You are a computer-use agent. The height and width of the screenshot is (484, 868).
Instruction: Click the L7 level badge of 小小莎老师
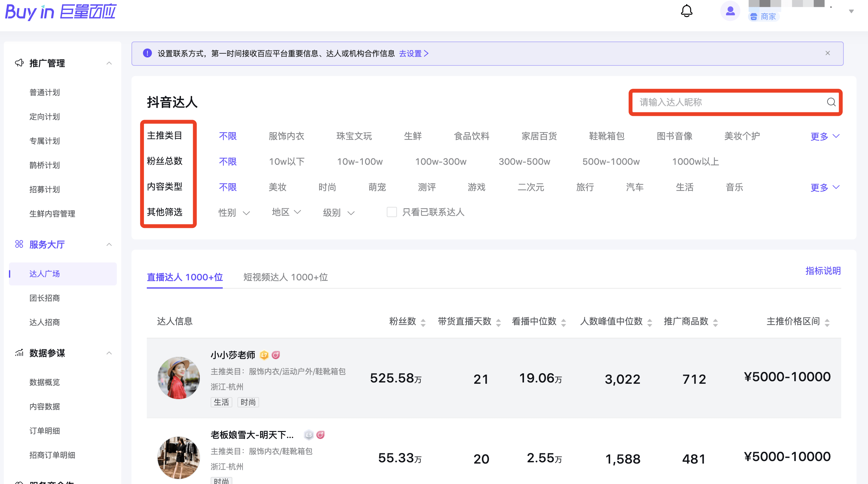pos(264,355)
